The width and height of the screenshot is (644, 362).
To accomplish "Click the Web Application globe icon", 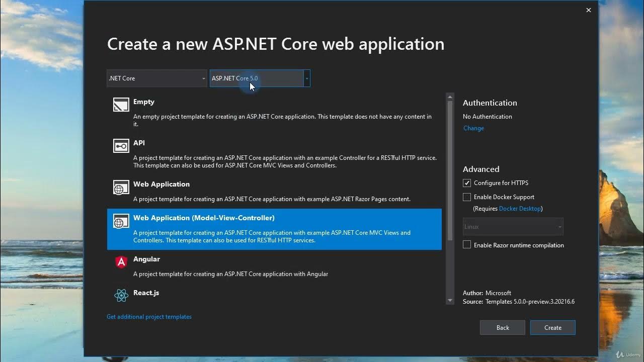I will click(x=121, y=187).
